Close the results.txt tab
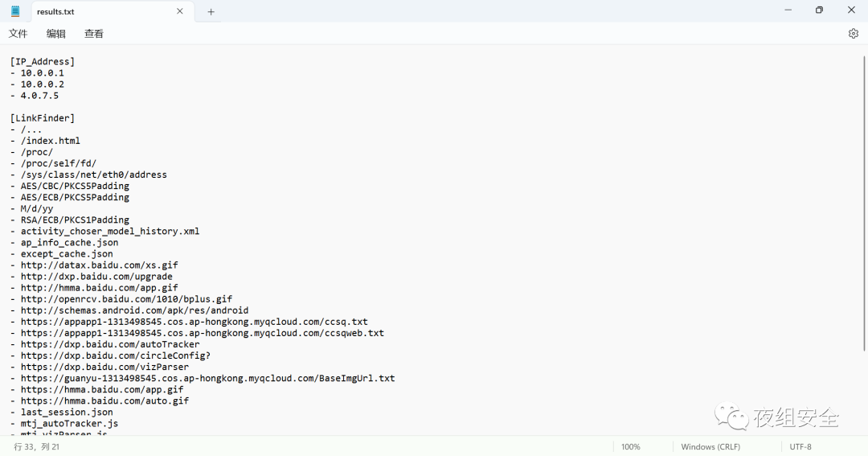The height and width of the screenshot is (456, 868). [x=180, y=11]
